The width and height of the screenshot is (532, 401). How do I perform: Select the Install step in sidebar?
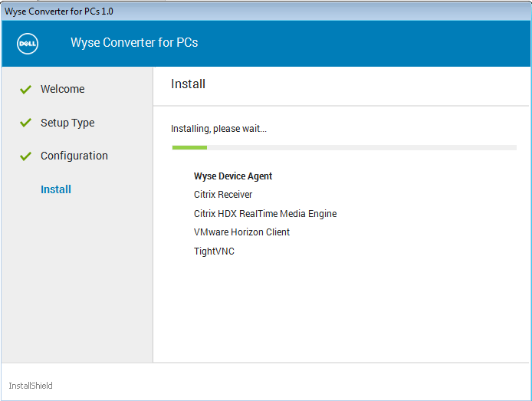coord(56,189)
